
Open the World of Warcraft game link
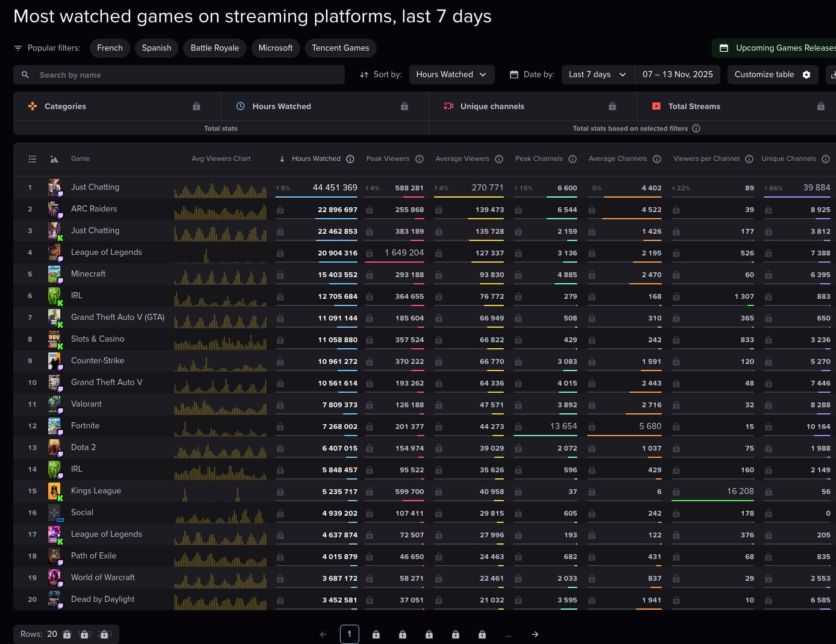102,578
